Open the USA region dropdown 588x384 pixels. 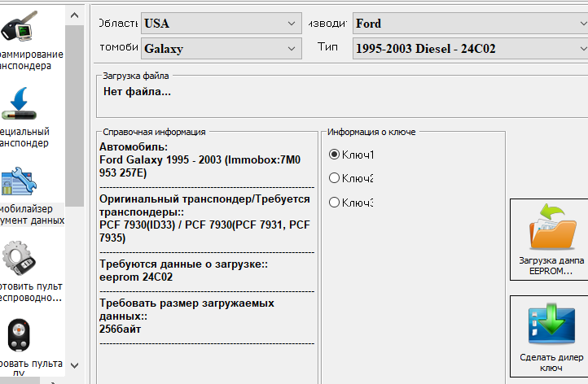pyautogui.click(x=222, y=24)
